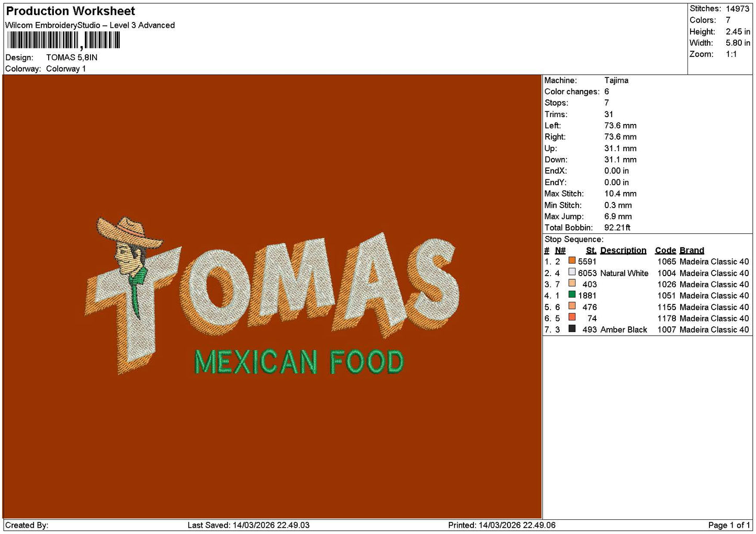The height and width of the screenshot is (534, 756).
Task: Click the Color changes value 6
Action: pyautogui.click(x=606, y=92)
